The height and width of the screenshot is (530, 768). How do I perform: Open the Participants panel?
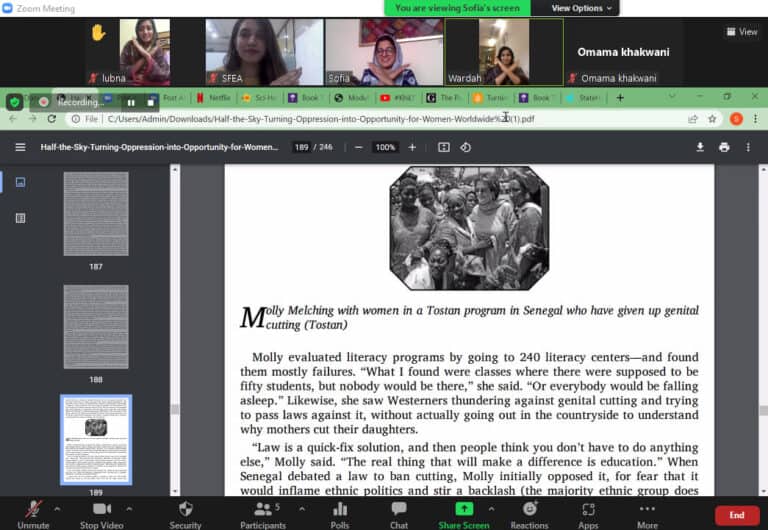pos(263,510)
